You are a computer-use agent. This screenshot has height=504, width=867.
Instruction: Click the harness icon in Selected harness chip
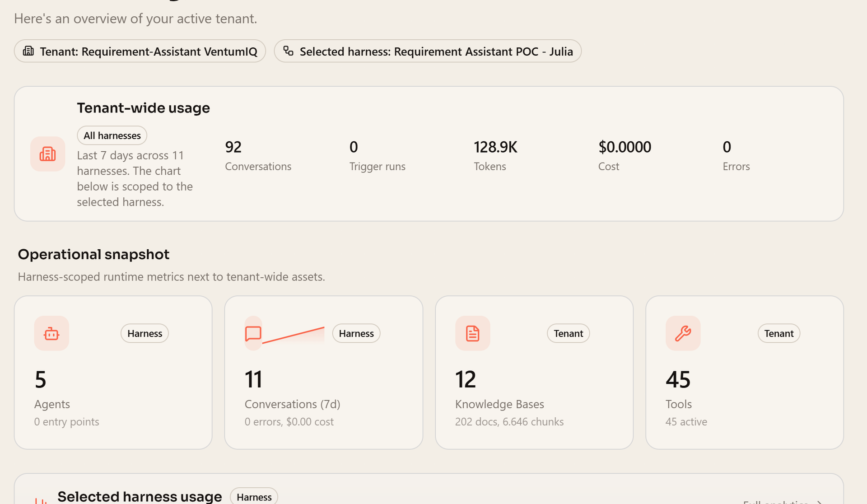click(x=288, y=51)
